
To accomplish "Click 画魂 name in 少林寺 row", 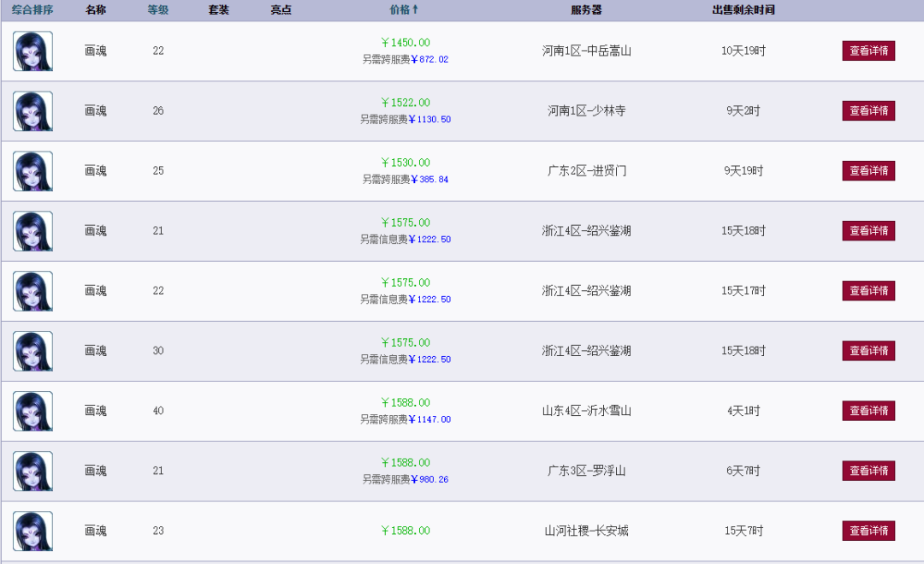I will (x=96, y=110).
